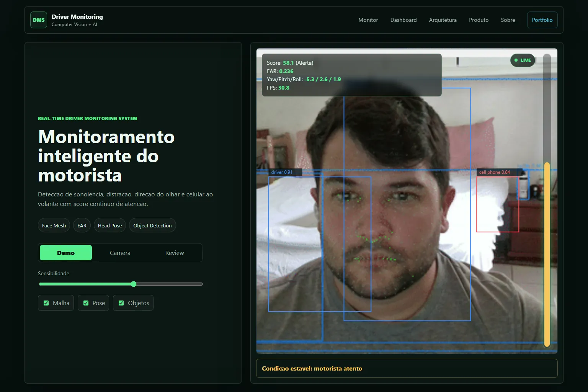Click the Sensibilidade slider handle
The width and height of the screenshot is (588, 392).
(134, 284)
